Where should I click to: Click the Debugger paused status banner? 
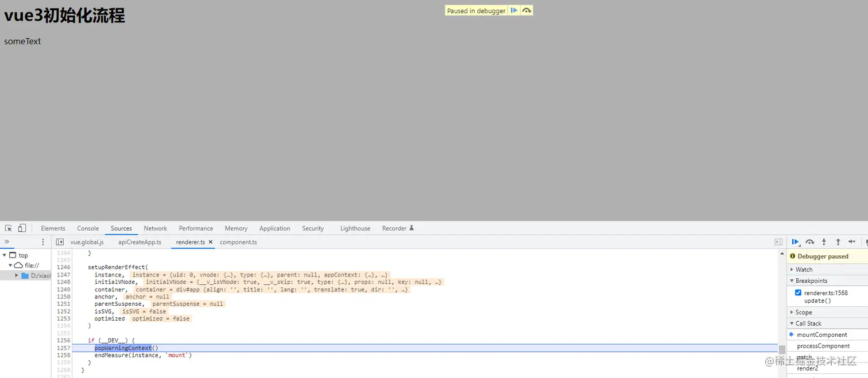point(827,256)
